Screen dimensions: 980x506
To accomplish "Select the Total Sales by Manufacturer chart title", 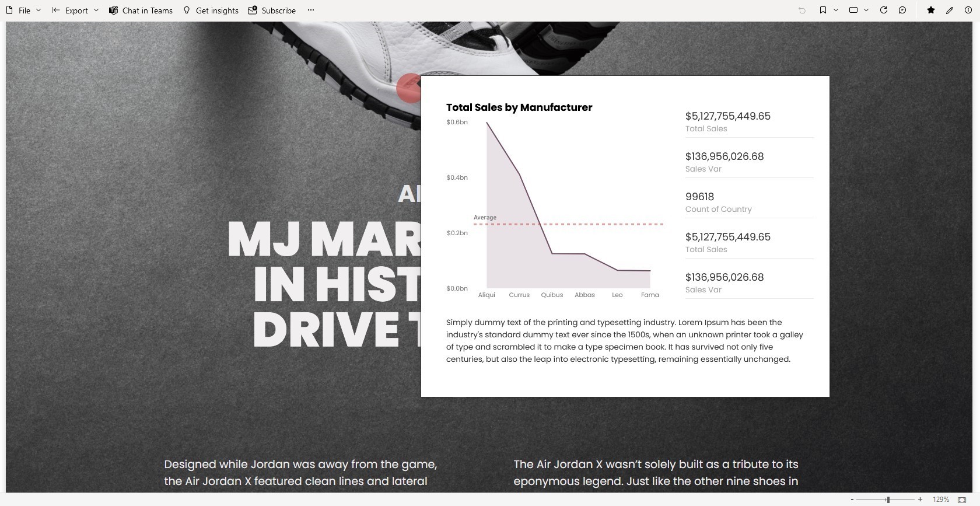I will pyautogui.click(x=519, y=107).
